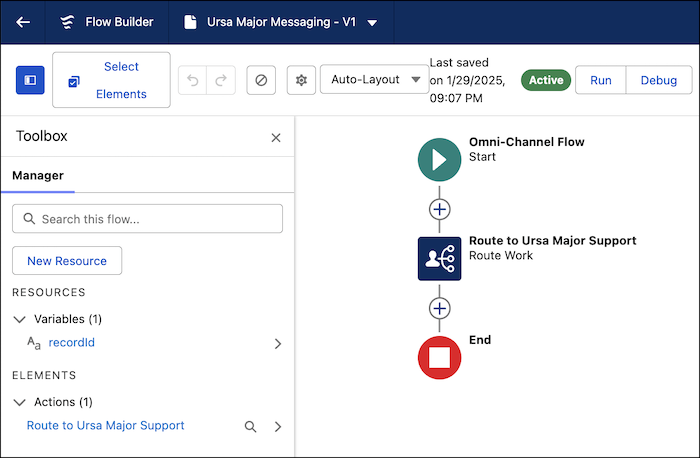This screenshot has height=458, width=700.
Task: Click magnifier icon beside Route to Ursa Major Support
Action: coord(251,426)
